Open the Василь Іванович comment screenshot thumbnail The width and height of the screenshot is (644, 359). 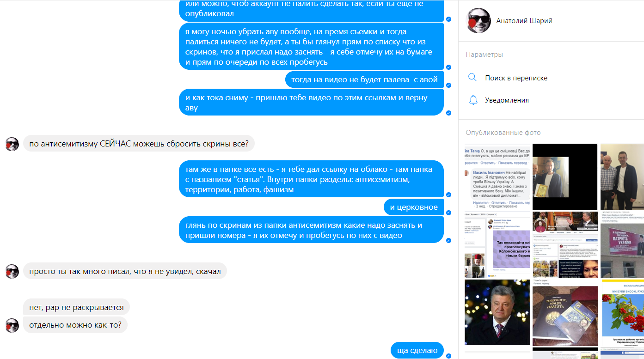tap(497, 177)
